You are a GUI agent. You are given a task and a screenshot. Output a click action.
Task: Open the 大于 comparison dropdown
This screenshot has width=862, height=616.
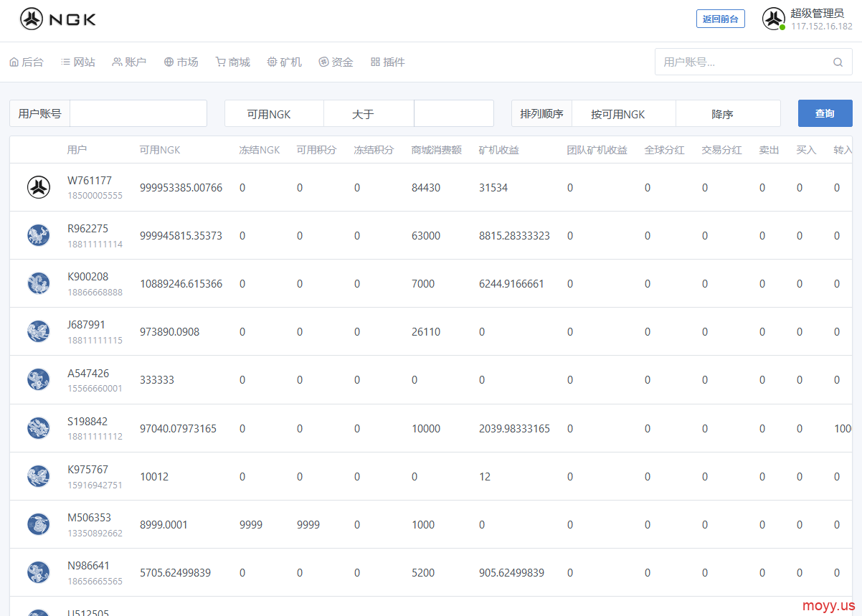(x=369, y=113)
